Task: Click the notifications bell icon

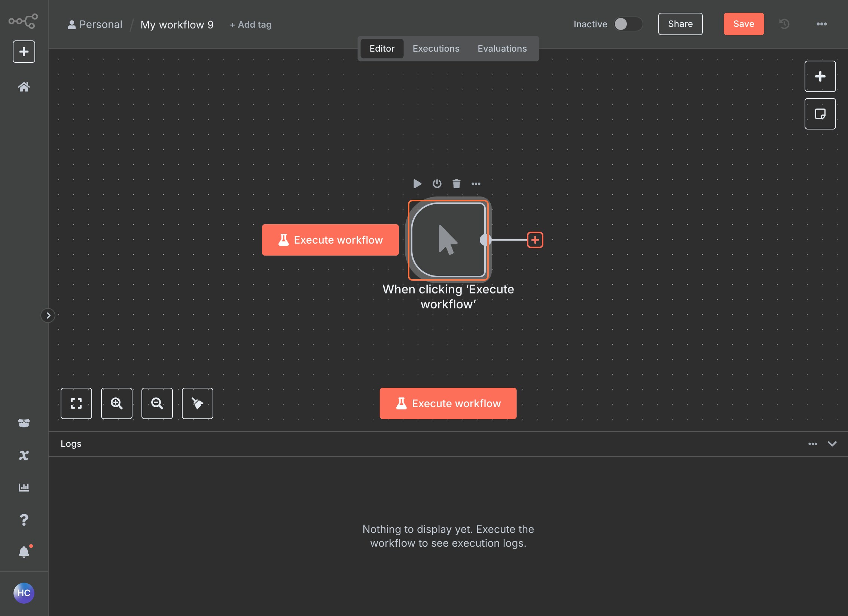Action: [x=24, y=552]
